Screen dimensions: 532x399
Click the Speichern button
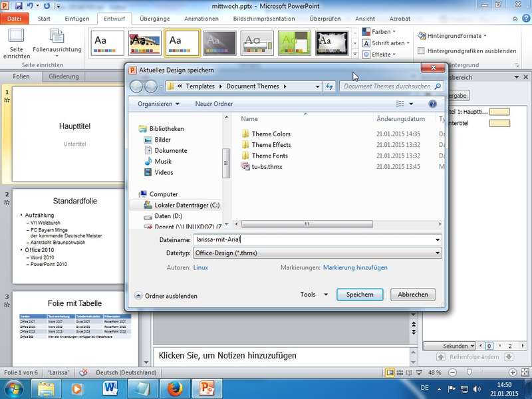point(360,294)
